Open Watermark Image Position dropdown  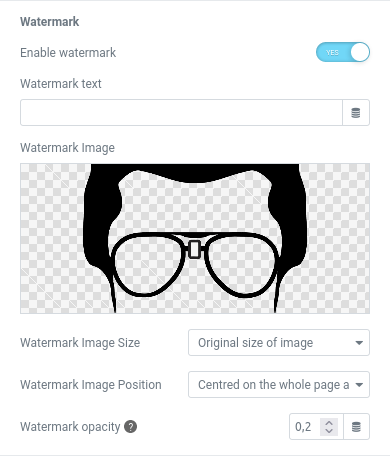(279, 385)
